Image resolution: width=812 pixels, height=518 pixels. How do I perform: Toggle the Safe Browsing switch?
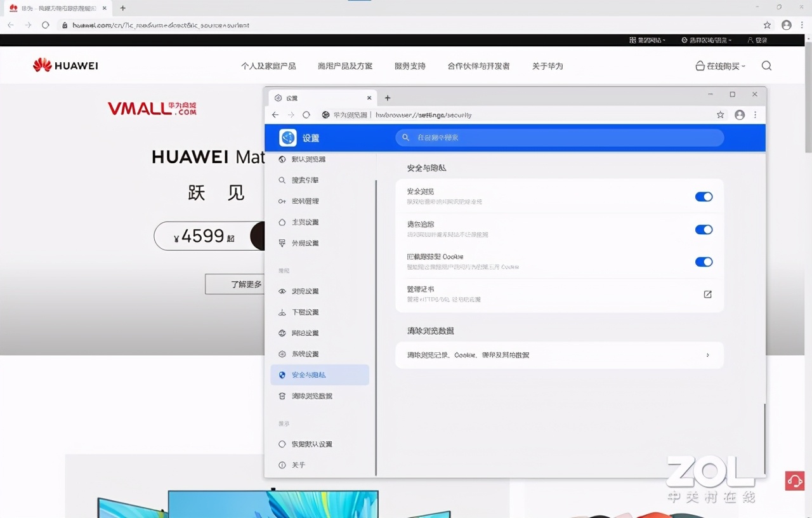[x=704, y=197]
